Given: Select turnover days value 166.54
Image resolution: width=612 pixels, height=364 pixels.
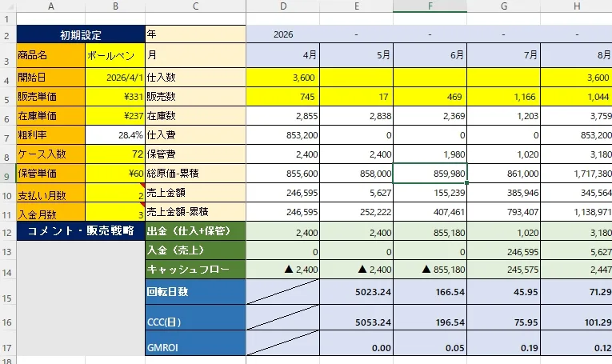Looking at the screenshot, I should point(430,292).
